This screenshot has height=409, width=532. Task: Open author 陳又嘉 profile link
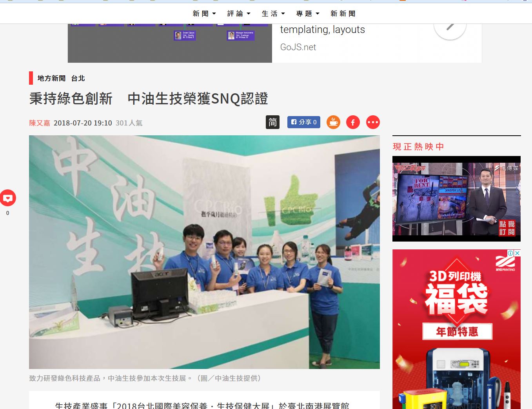click(x=40, y=123)
